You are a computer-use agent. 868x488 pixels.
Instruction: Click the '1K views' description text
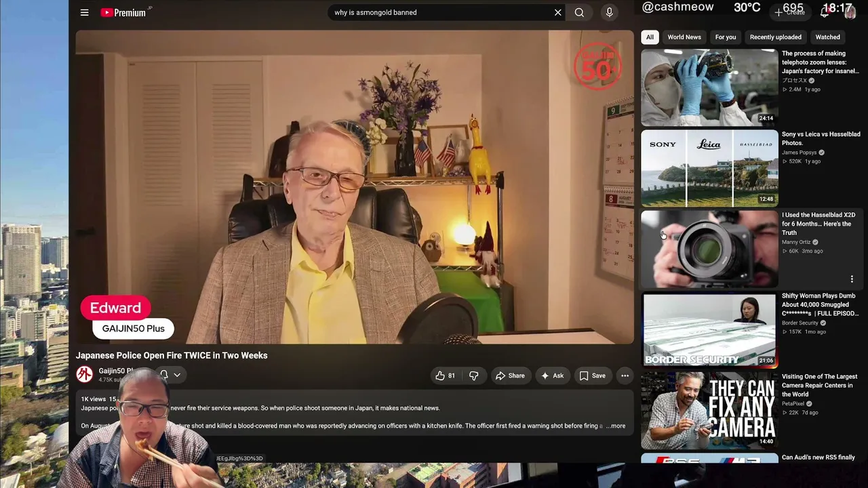coord(93,399)
